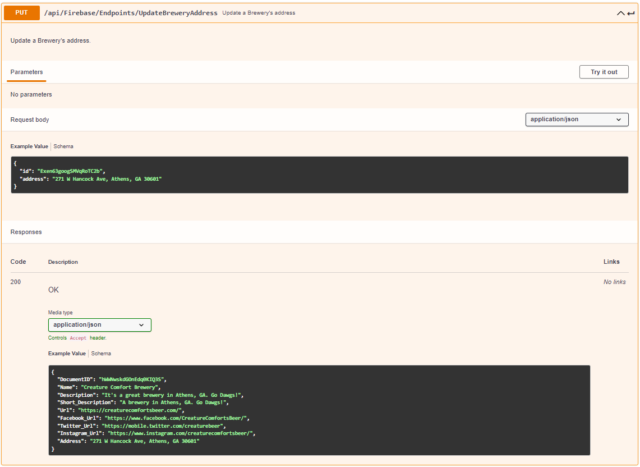Select request body Example Value tab

[29, 146]
